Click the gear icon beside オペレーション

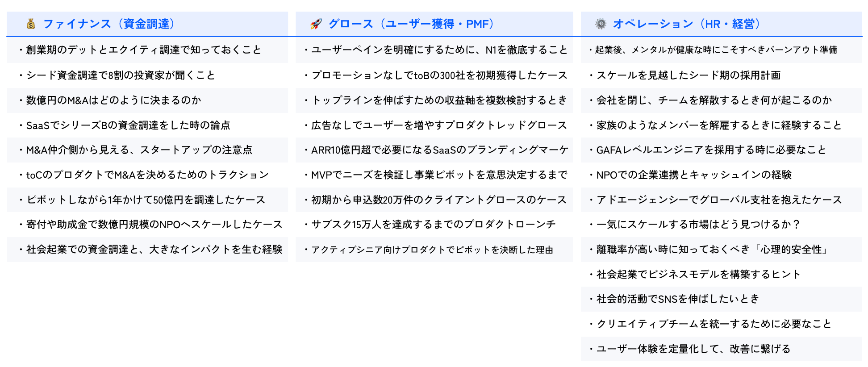pos(601,24)
